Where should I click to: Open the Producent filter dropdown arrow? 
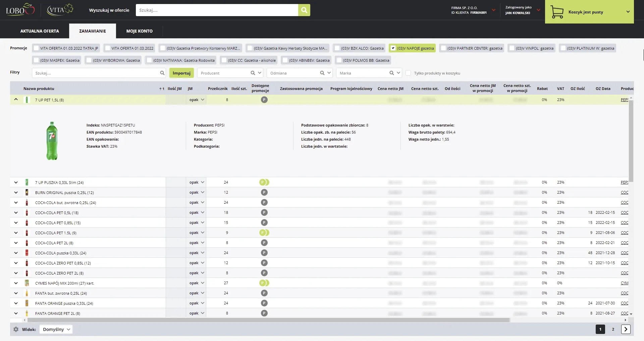click(x=260, y=73)
